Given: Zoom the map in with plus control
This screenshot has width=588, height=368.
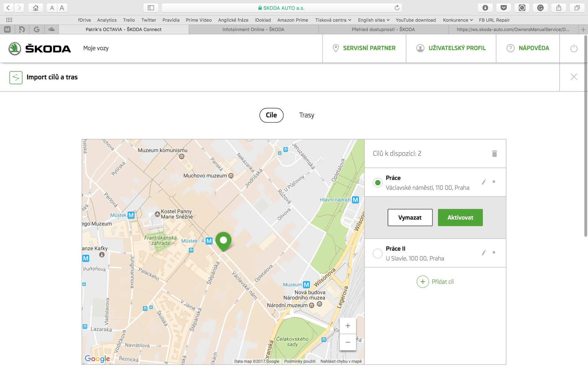Looking at the screenshot, I should 348,325.
